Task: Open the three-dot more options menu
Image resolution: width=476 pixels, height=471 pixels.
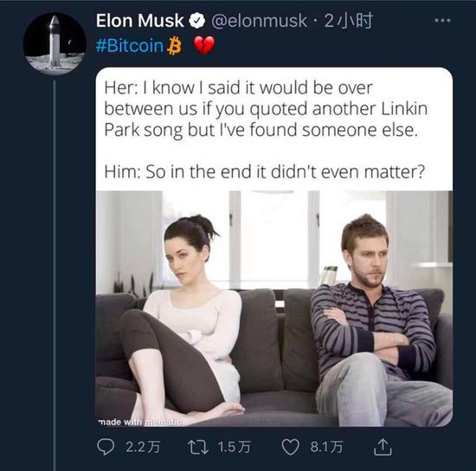Action: [x=442, y=21]
